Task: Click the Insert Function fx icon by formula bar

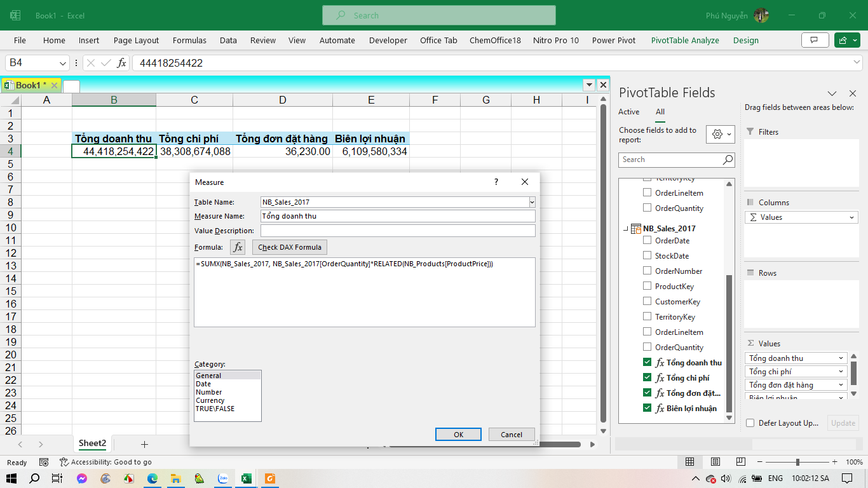Action: coord(121,63)
